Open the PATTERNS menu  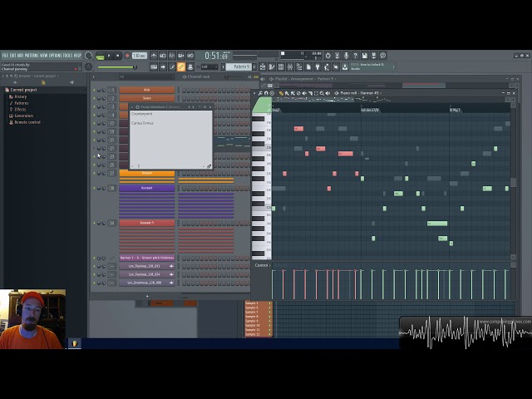pyautogui.click(x=32, y=56)
